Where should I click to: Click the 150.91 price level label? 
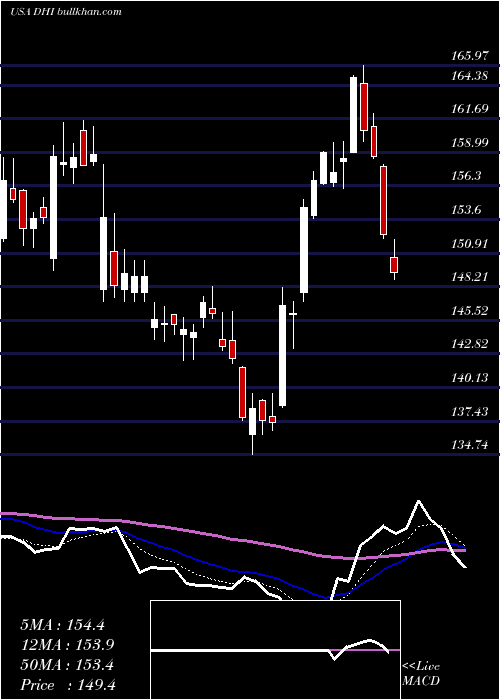click(x=470, y=244)
